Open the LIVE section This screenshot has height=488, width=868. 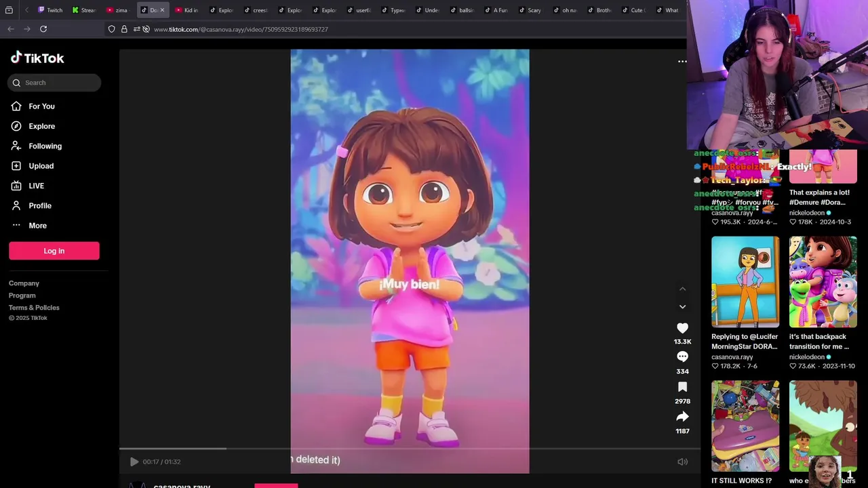click(36, 186)
